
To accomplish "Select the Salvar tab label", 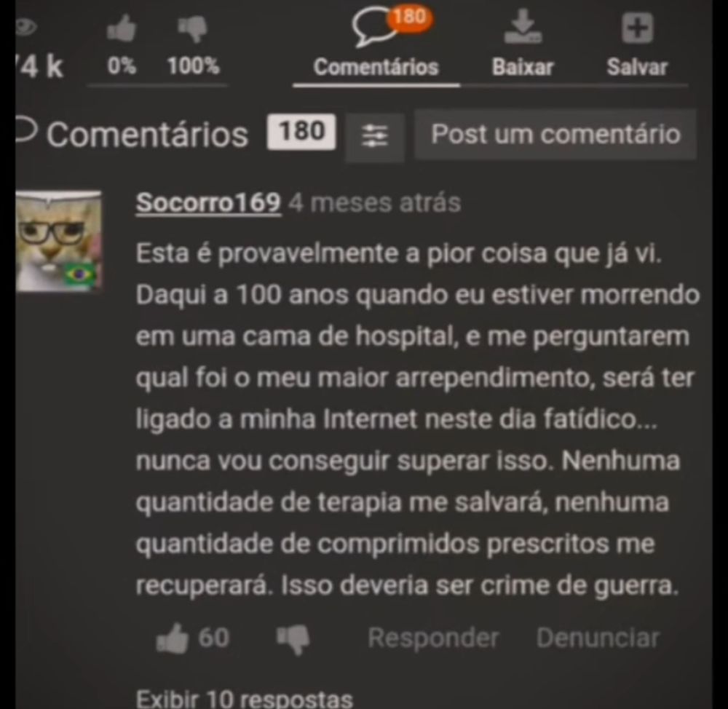I will click(x=638, y=67).
